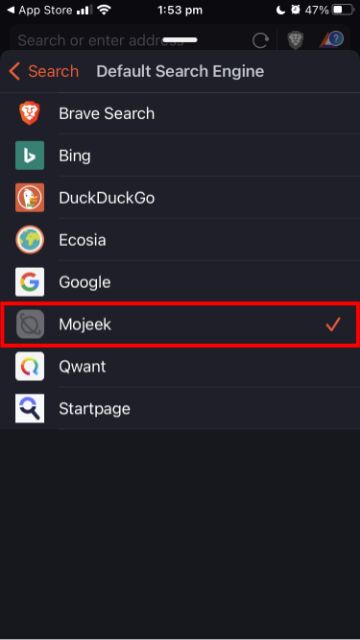Tap the Google G logo
Viewport: 360px width, 640px height.
(x=29, y=282)
